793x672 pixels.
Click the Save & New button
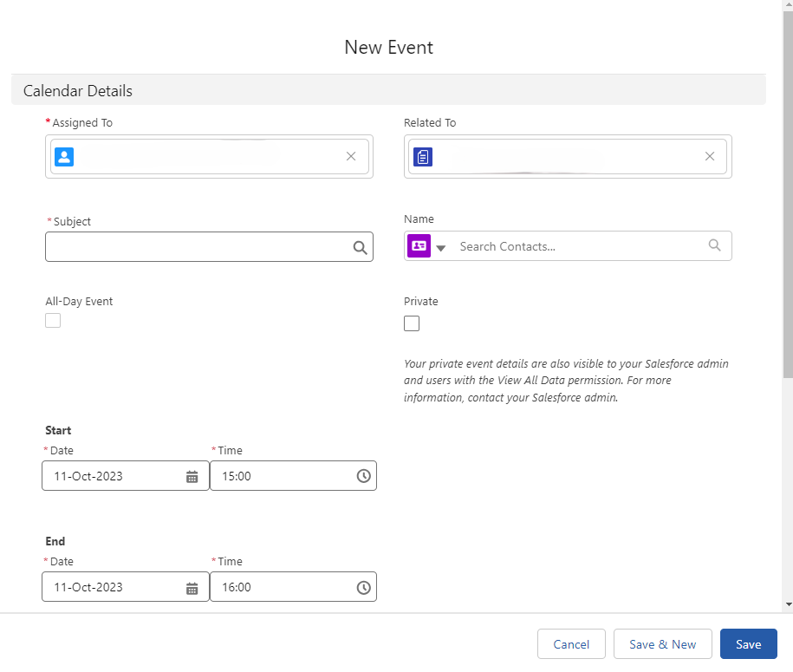(662, 644)
